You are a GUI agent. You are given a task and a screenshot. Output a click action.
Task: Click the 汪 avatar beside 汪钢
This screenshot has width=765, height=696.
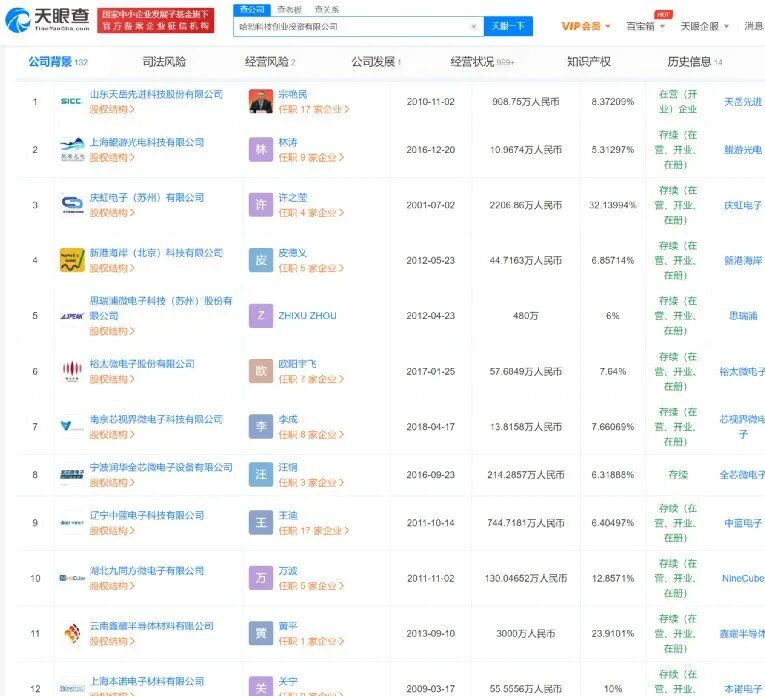[x=261, y=475]
